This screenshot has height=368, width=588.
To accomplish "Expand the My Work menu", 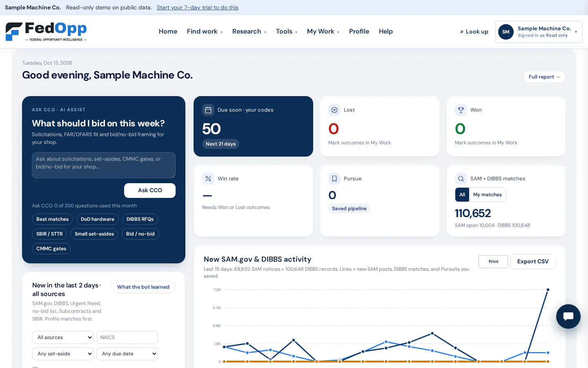I will pyautogui.click(x=323, y=31).
